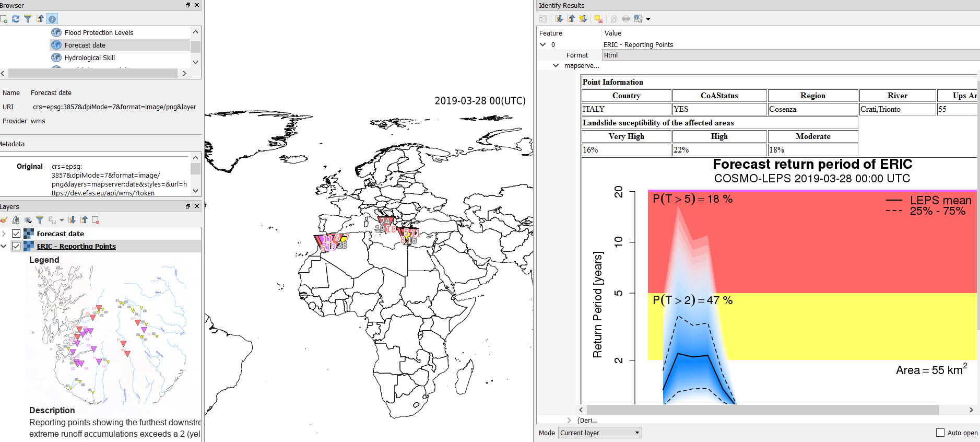Viewport: 980px width, 442px height.
Task: Print the selected HTML response
Action: click(x=625, y=19)
